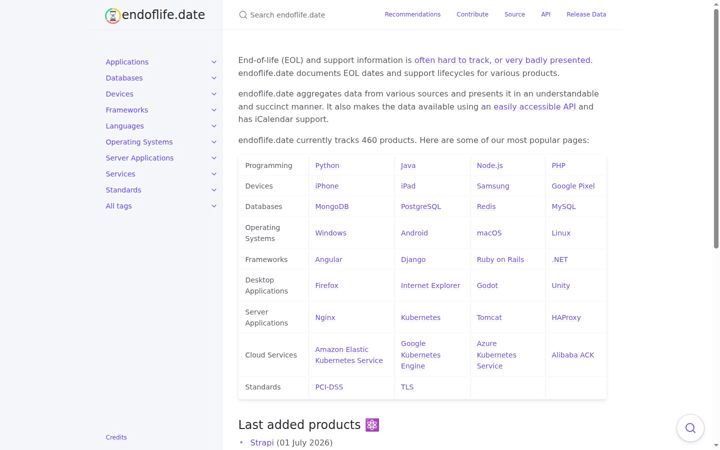Focus the Search endoflife.date input field
This screenshot has height=450, width=720.
pos(303,15)
